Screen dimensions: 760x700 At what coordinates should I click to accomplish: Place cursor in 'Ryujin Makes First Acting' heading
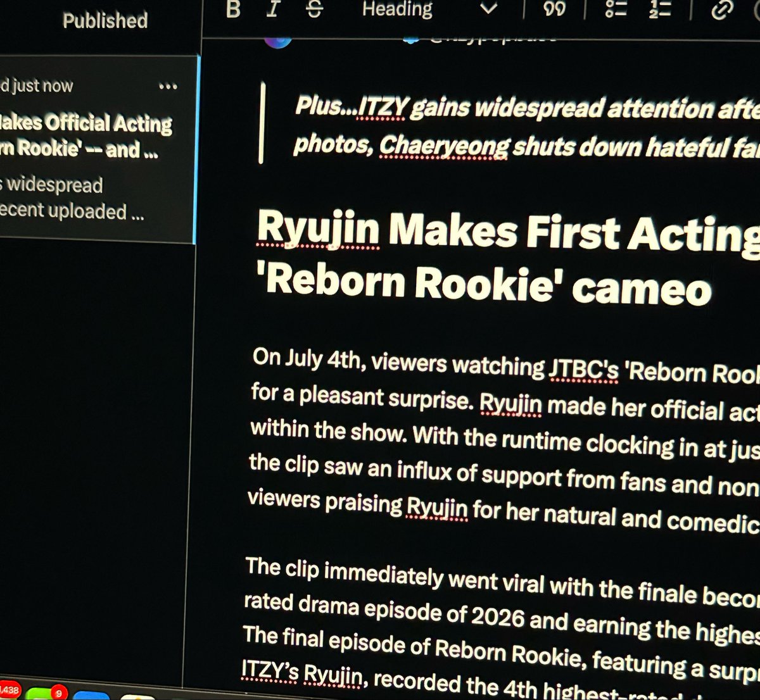[509, 233]
